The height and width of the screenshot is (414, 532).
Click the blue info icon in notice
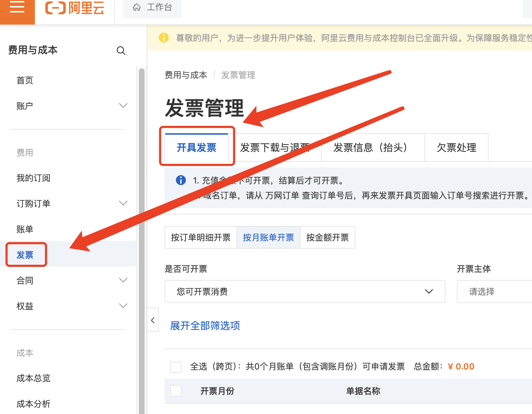[x=181, y=180]
